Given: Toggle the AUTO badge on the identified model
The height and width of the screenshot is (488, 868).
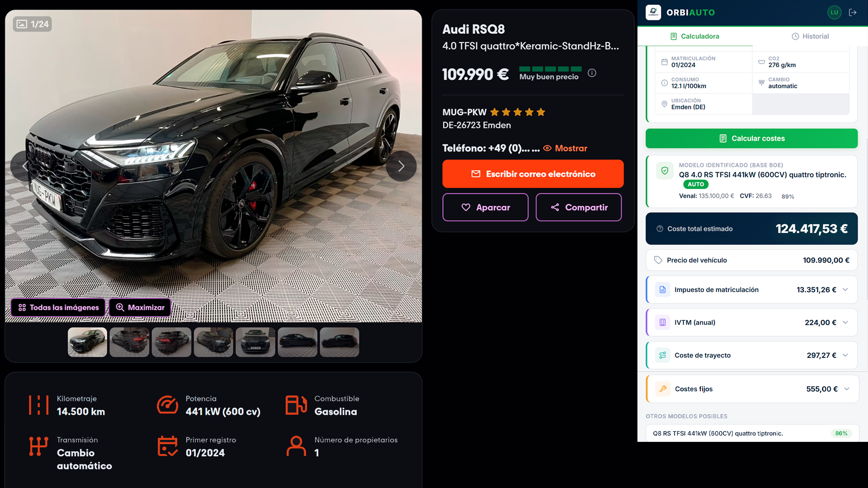Looking at the screenshot, I should tap(696, 184).
